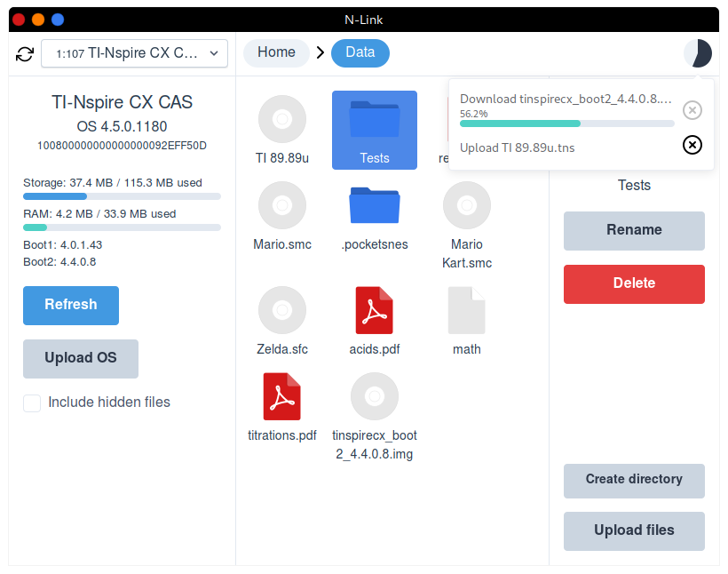
Task: Delete the selected Tests folder
Action: tap(634, 283)
